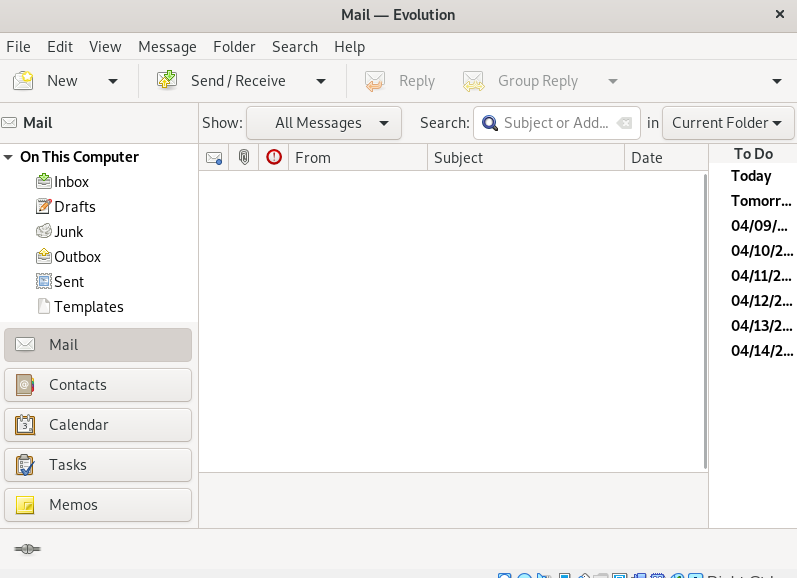Expand the dropdown arrow next to New
This screenshot has height=578, width=797.
(113, 81)
